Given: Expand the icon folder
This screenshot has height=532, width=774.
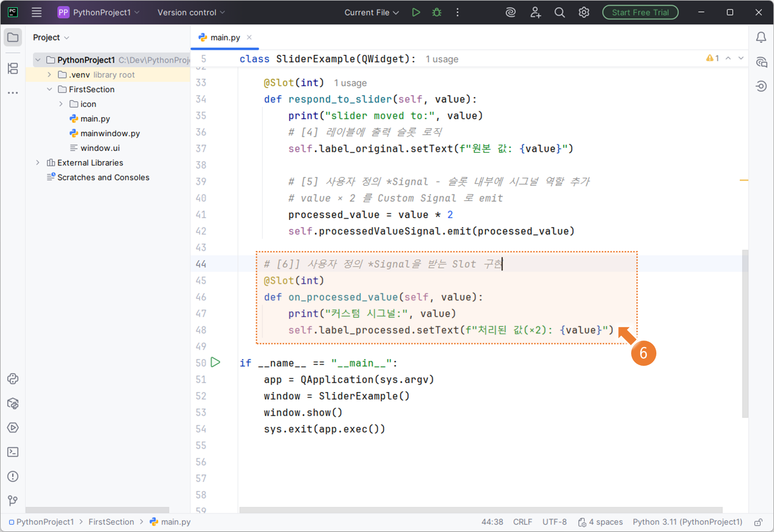Looking at the screenshot, I should (x=61, y=104).
